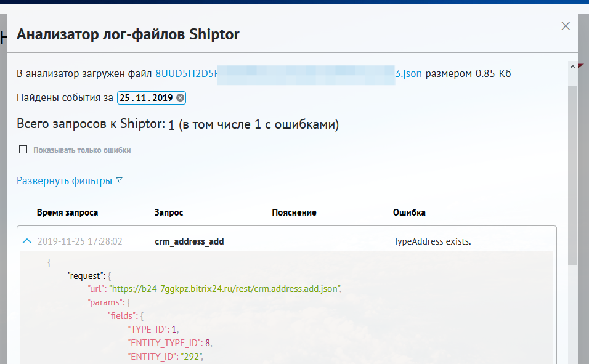Click the 'Ошибка' column header

pos(409,212)
